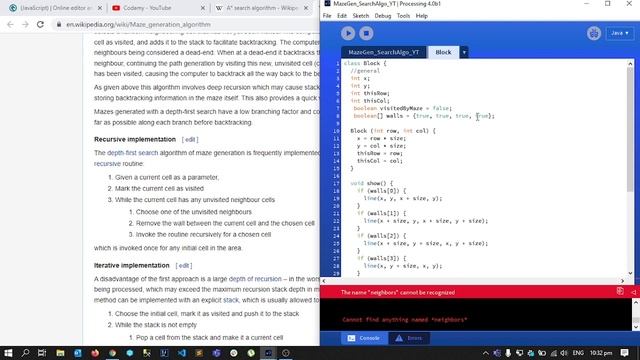
Task: Copy the error message with status bar icon
Action: 620,291
